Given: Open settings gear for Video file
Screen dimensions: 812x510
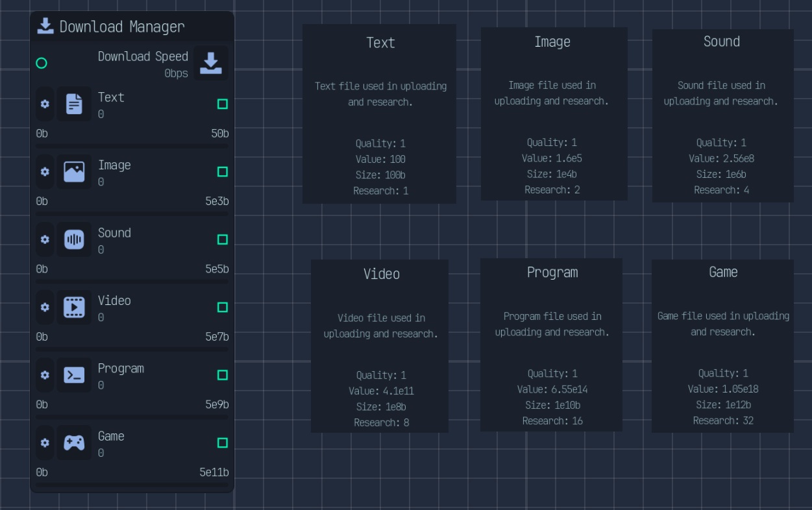Looking at the screenshot, I should (45, 307).
